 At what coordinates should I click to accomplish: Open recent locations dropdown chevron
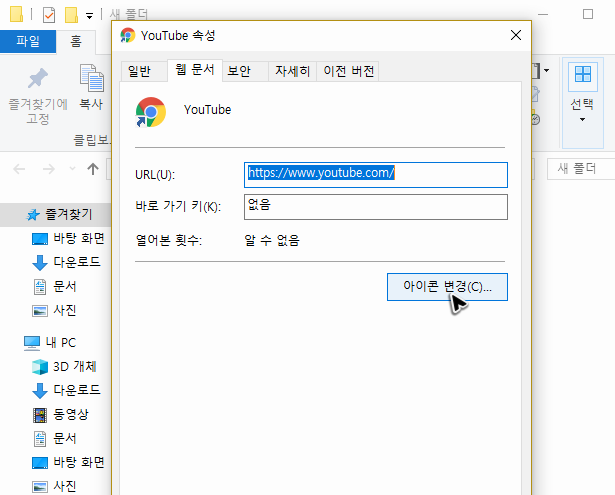pos(72,169)
